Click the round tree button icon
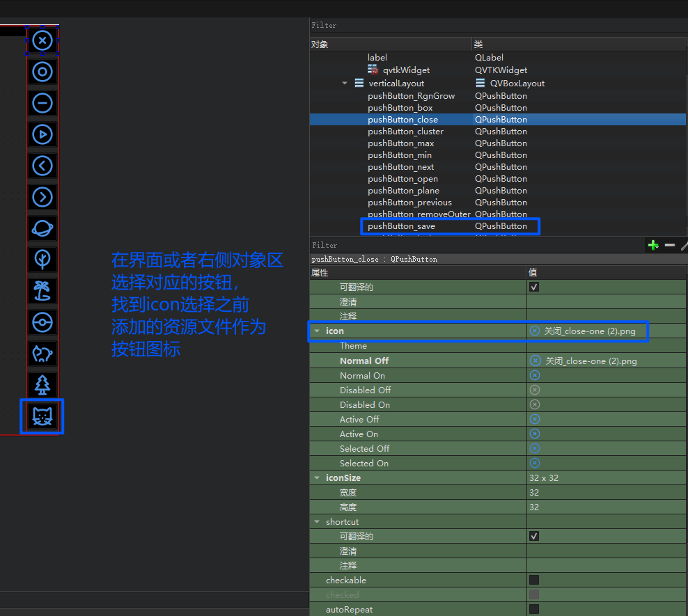688x616 pixels. point(42,260)
